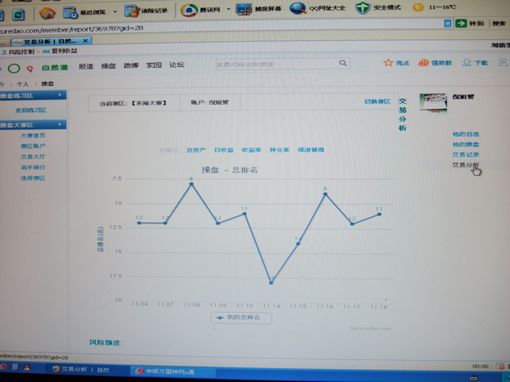The width and height of the screenshot is (510, 382).
Task: Click the 切换赛区 link
Action: pos(377,101)
